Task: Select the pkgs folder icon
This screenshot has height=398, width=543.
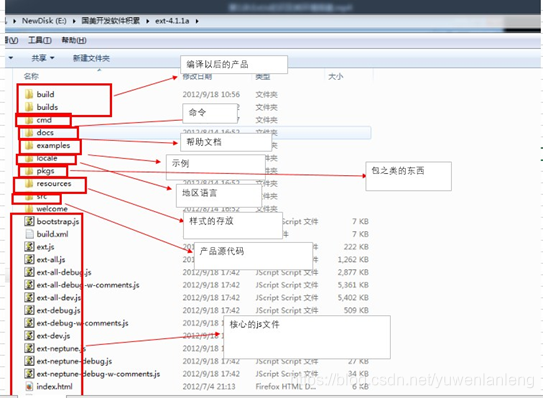Action: [29, 171]
